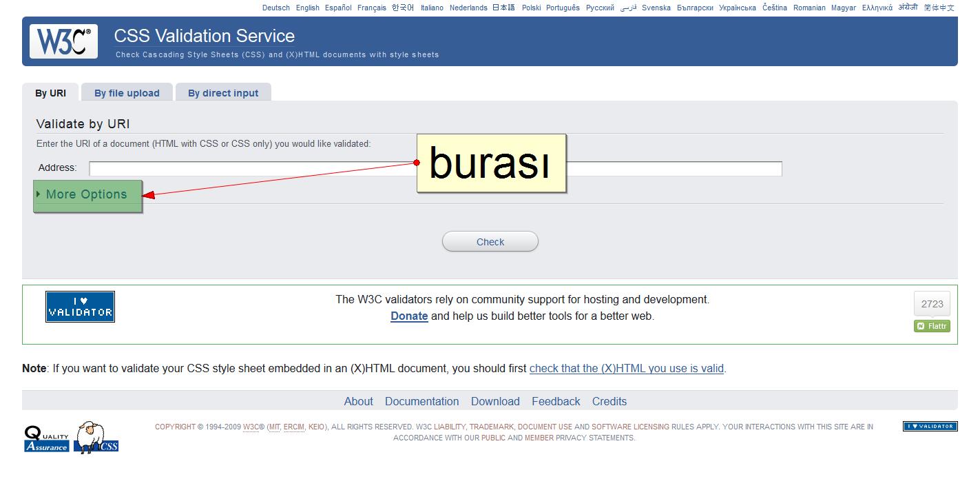
Task: Click the KEIO link in the footer
Action: pyautogui.click(x=316, y=427)
